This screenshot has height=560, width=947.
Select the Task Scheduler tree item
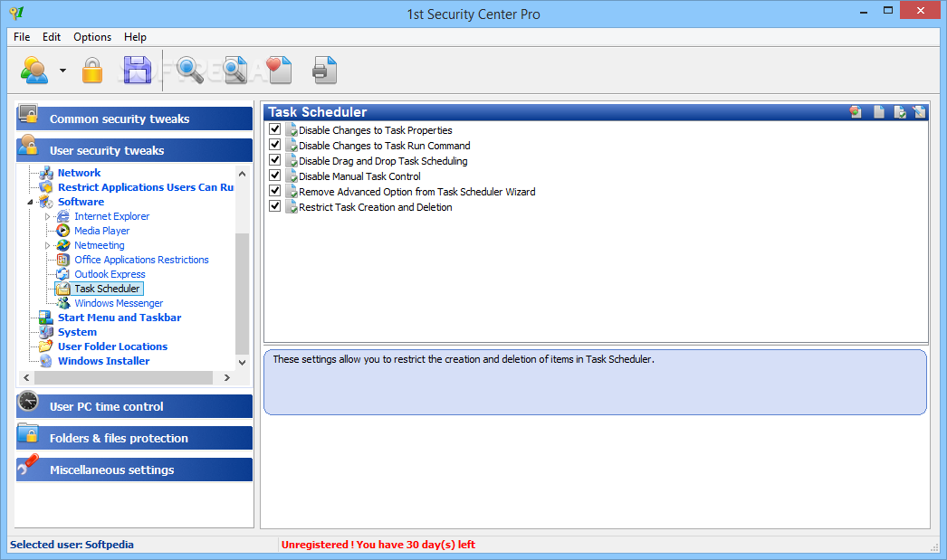click(x=107, y=289)
